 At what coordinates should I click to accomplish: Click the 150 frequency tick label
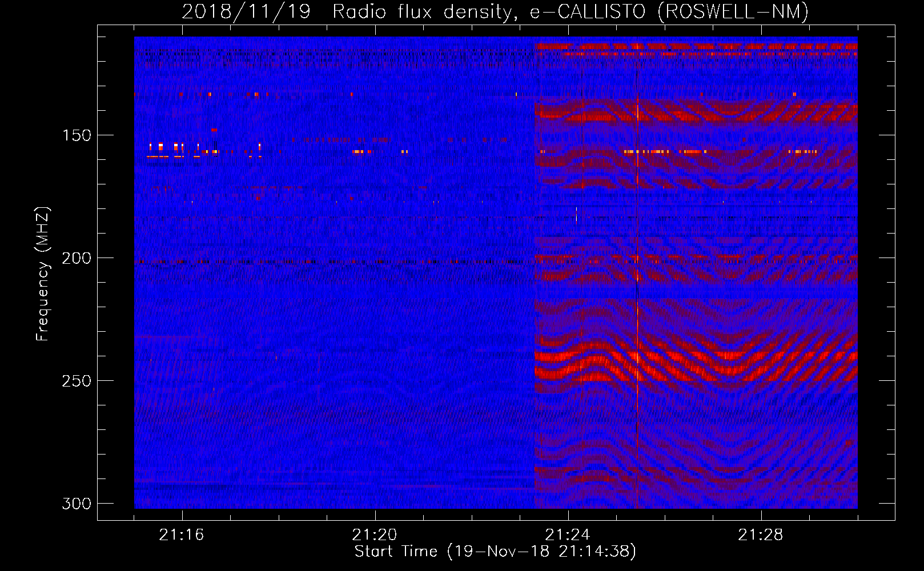click(x=77, y=135)
